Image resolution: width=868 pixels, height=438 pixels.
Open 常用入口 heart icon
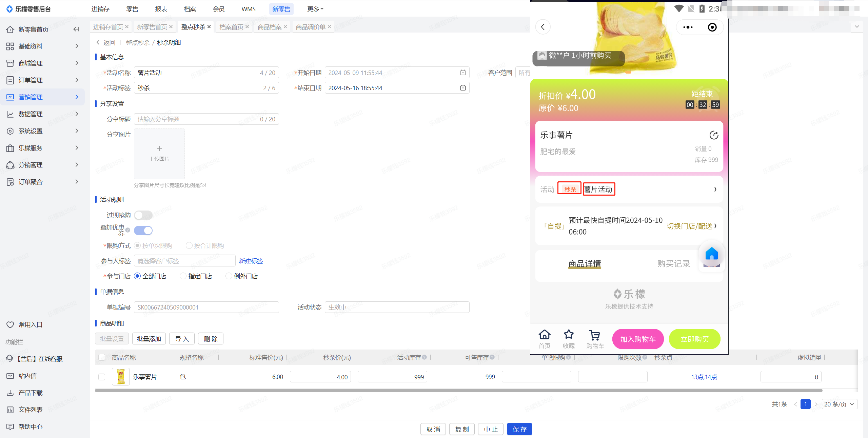(x=10, y=325)
